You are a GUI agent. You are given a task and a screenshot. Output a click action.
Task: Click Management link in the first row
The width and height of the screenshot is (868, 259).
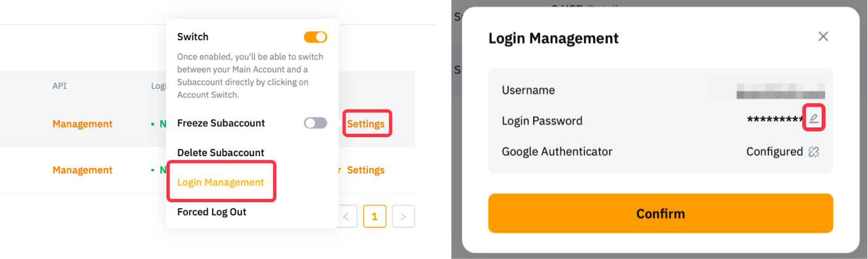[x=82, y=124]
